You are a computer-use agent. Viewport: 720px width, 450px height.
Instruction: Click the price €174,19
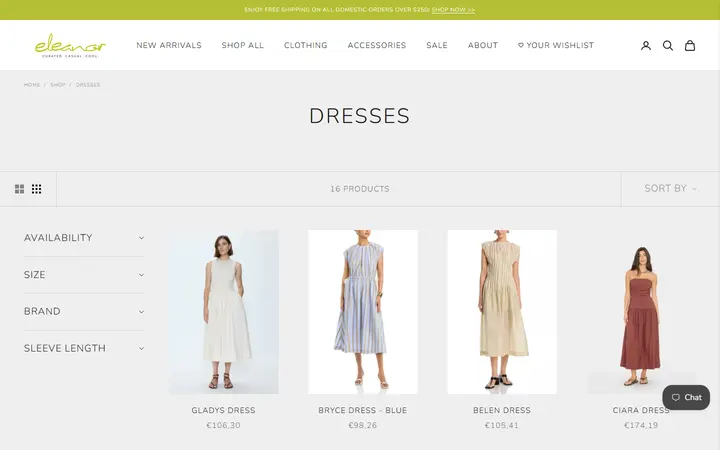coord(641,426)
